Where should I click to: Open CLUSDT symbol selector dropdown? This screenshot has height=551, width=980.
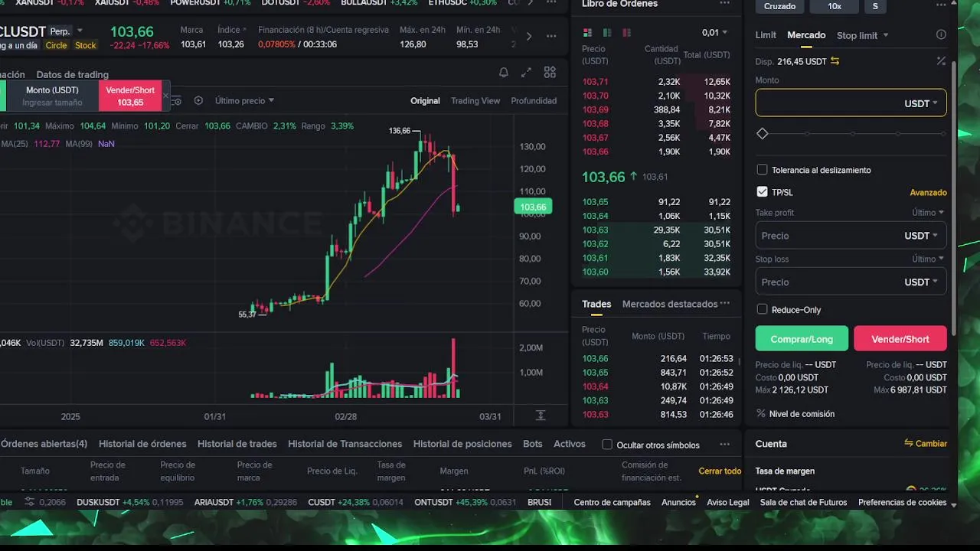[80, 31]
